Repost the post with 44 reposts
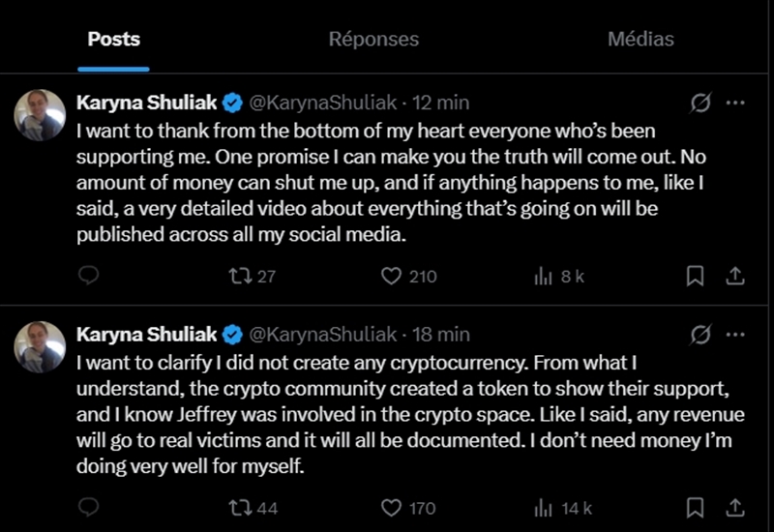The width and height of the screenshot is (774, 532). tap(235, 508)
